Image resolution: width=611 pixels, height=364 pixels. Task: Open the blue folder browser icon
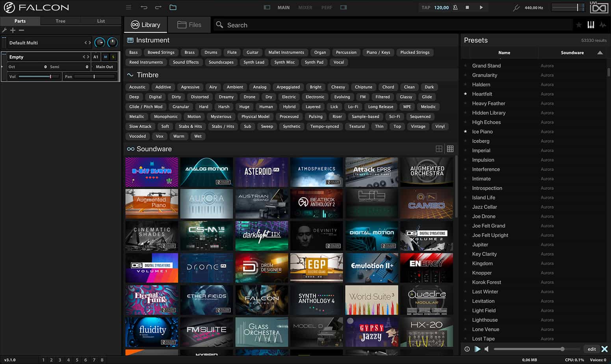coord(173,7)
